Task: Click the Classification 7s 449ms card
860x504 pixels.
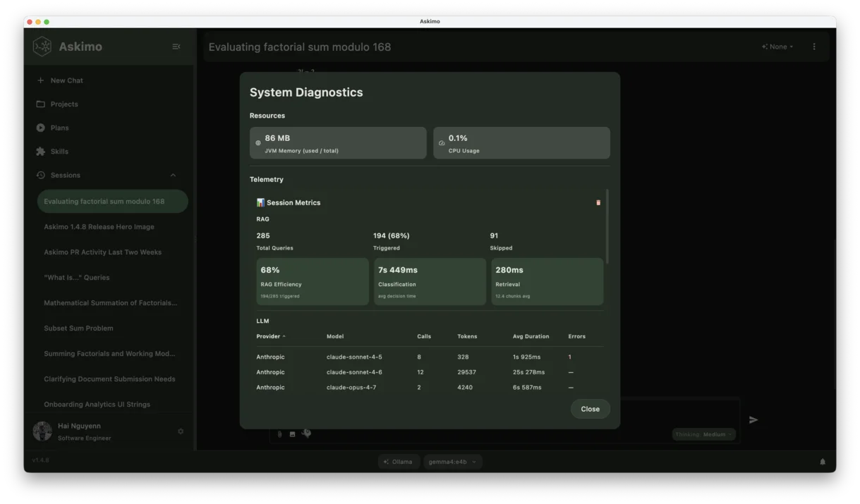Action: [430, 281]
